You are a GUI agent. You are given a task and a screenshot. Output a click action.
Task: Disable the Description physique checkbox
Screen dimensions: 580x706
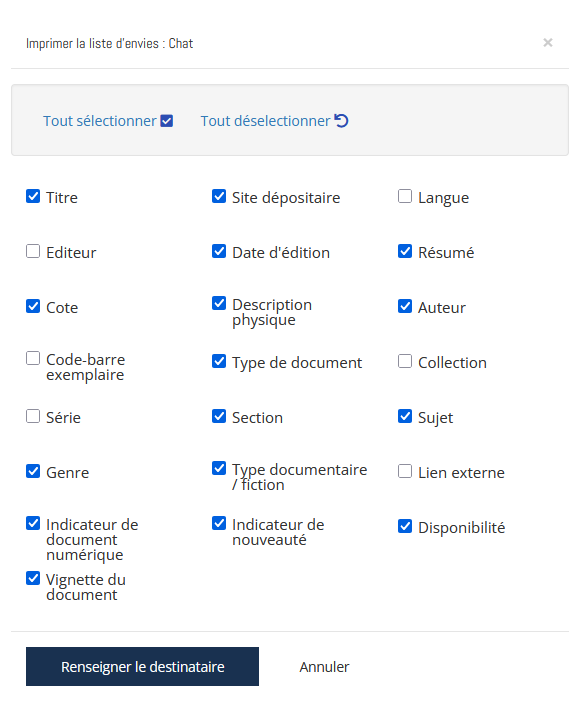(219, 303)
